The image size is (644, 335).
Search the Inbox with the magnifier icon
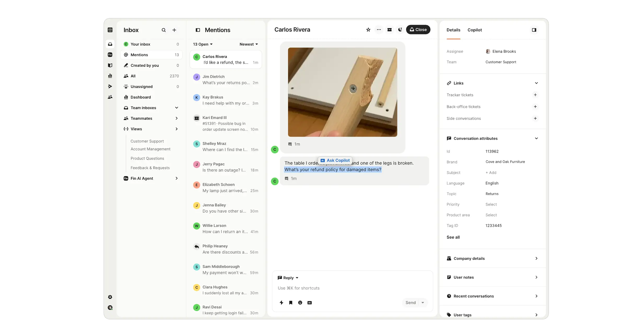(163, 30)
